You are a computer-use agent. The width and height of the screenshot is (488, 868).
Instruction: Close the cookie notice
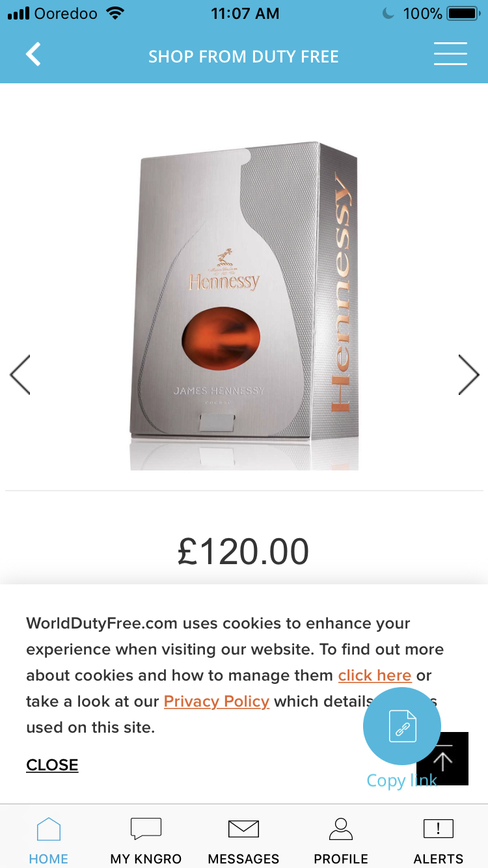coord(52,765)
